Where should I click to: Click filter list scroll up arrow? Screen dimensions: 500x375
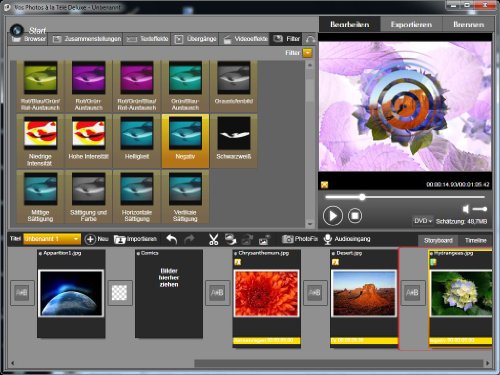pos(310,65)
